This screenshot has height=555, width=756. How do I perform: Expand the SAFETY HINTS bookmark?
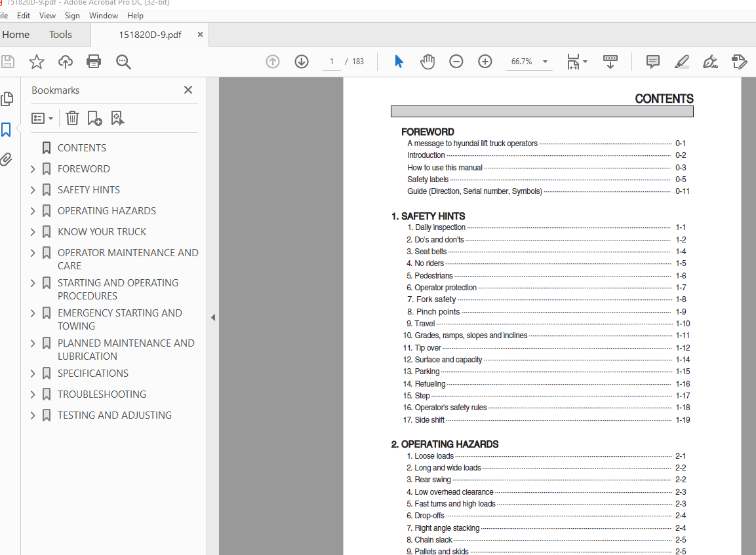(x=33, y=190)
